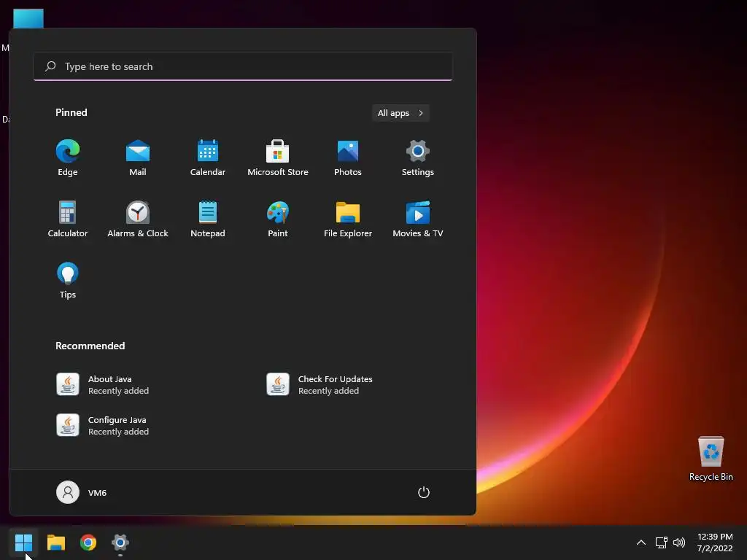Open Settings from the taskbar
Viewport: 747px width, 560px height.
pyautogui.click(x=120, y=542)
